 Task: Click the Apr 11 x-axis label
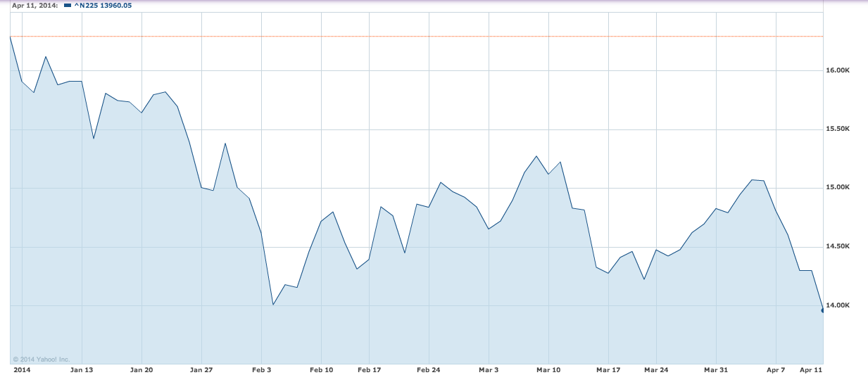tap(812, 369)
